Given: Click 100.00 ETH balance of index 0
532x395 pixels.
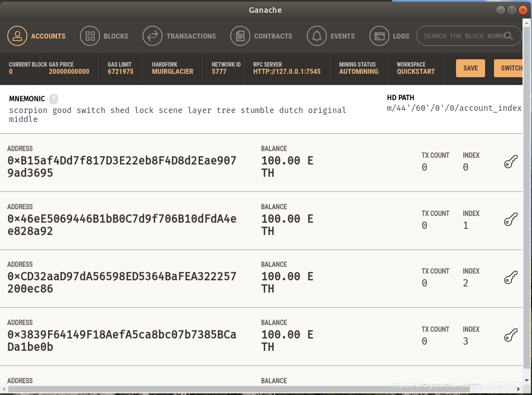Looking at the screenshot, I should (287, 166).
